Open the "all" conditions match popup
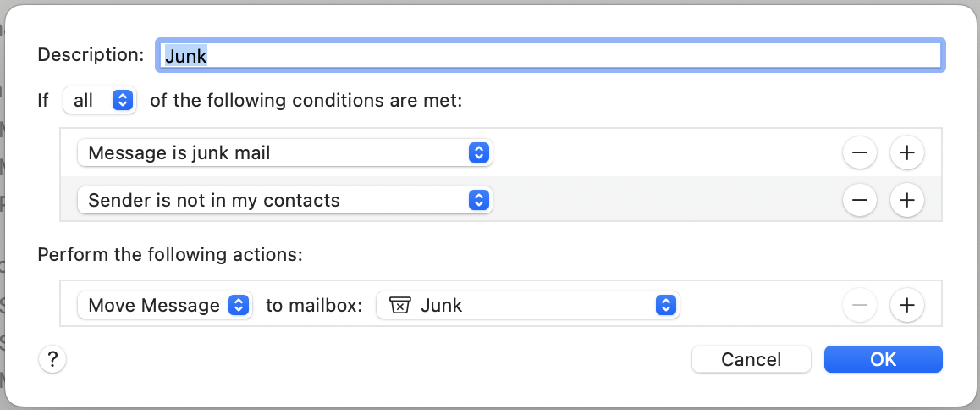This screenshot has width=980, height=410. (100, 101)
